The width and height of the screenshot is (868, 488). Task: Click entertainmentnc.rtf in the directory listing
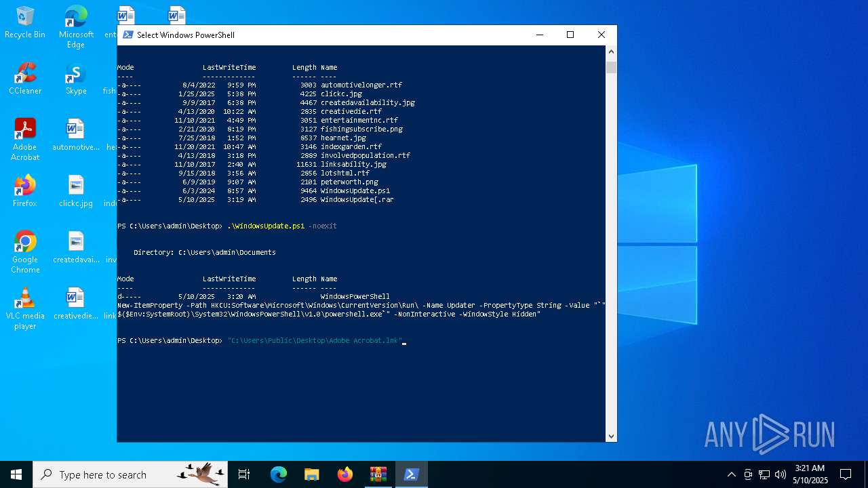359,120
